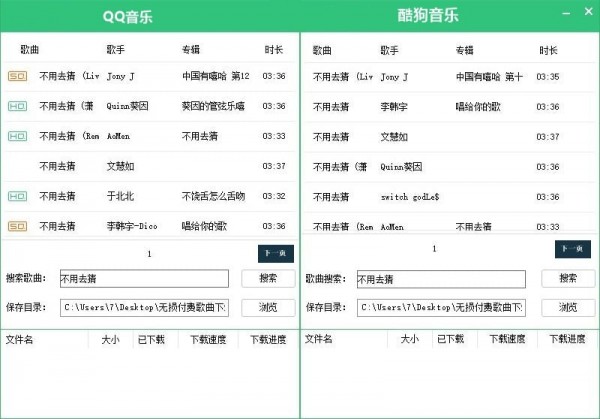Focus the 酷狗音乐 歌曲搜索 input field

tap(441, 279)
